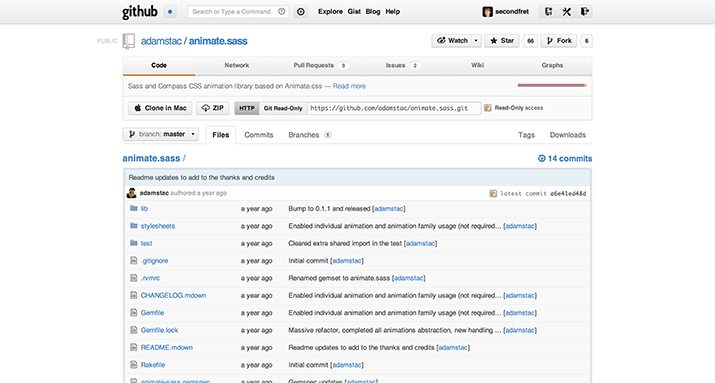Screen dimensions: 715x383
Task: Click the latest commit clipboard icon
Action: (493, 193)
